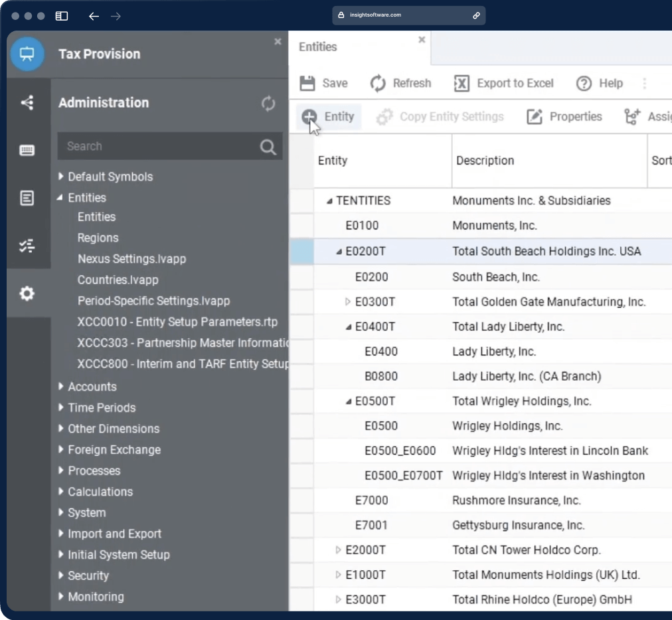672x620 pixels.
Task: Expand the Security node
Action: pyautogui.click(x=61, y=575)
